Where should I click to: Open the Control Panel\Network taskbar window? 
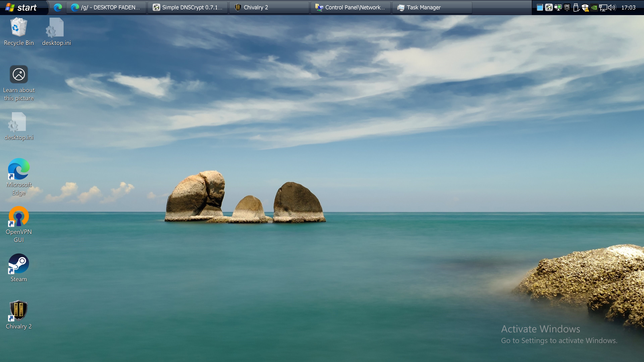[351, 8]
